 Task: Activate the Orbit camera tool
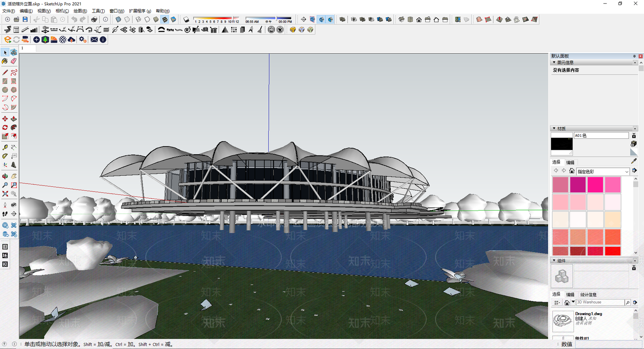tap(5, 176)
